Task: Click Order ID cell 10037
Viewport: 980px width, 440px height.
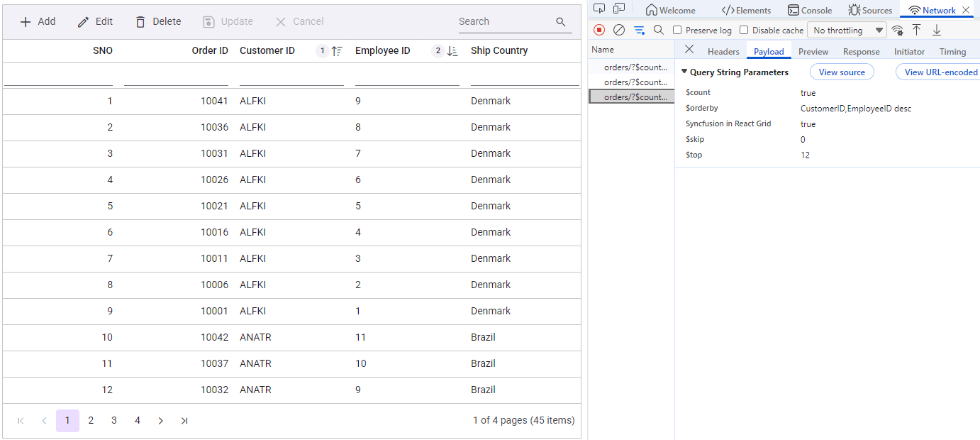Action: click(214, 363)
